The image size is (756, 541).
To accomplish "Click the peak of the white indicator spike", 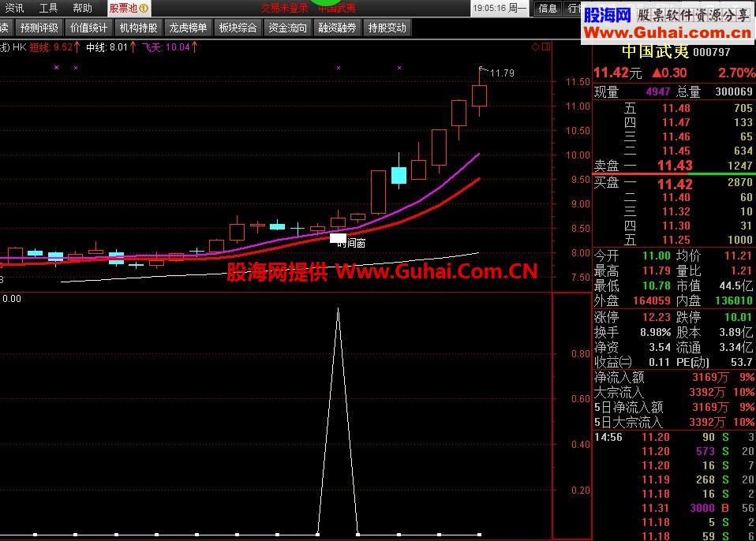I will coord(338,309).
